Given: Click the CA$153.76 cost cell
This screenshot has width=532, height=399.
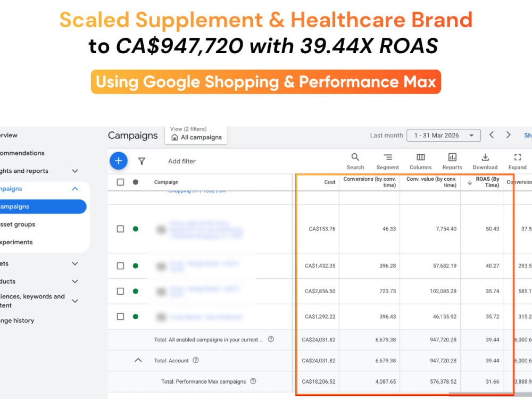Looking at the screenshot, I should coord(322,229).
